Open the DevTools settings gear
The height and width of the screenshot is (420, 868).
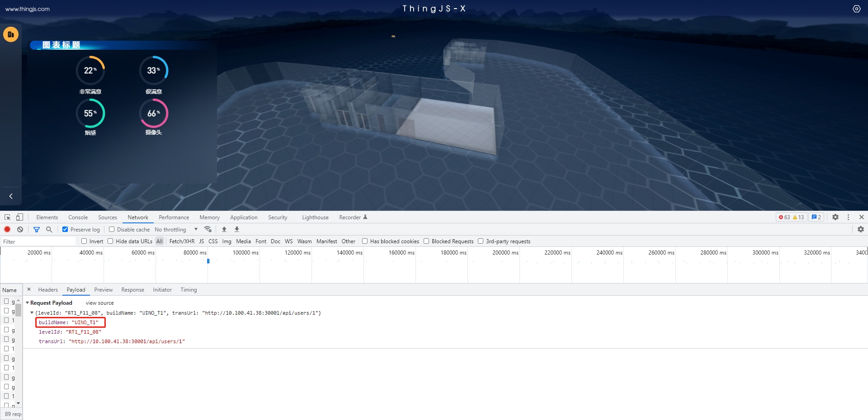(835, 217)
